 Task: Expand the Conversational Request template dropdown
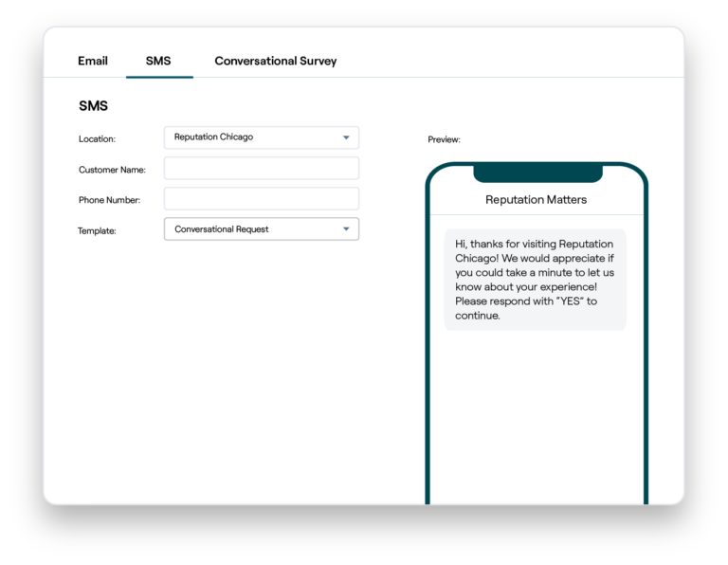[x=251, y=229]
